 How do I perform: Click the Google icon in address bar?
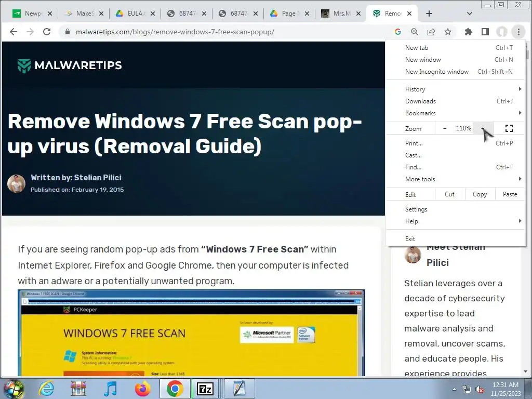point(397,32)
